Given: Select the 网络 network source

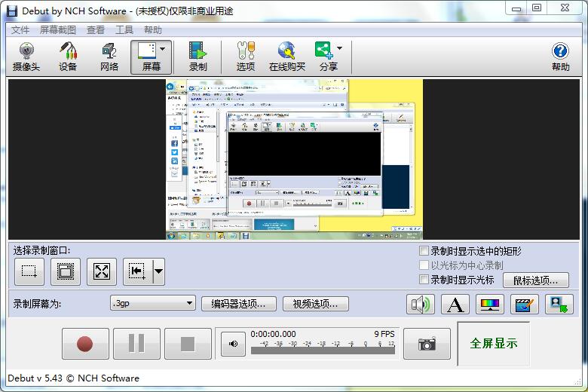Looking at the screenshot, I should pyautogui.click(x=109, y=57).
